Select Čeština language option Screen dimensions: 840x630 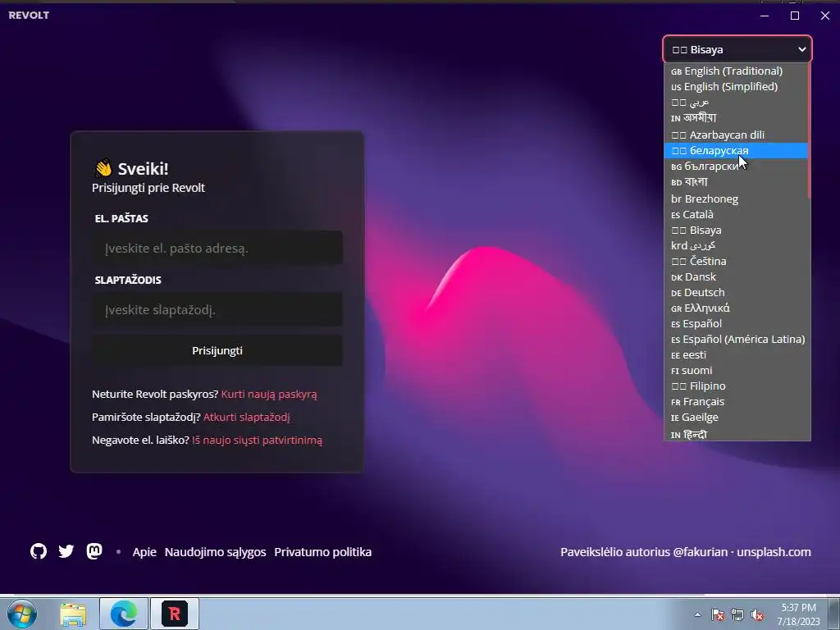tap(736, 261)
